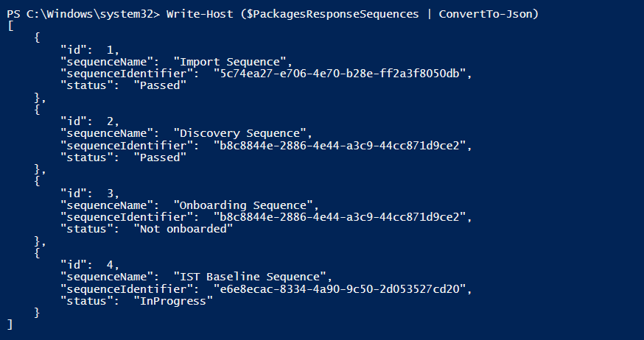The width and height of the screenshot is (644, 340).
Task: Click the "Passed" status under Discovery Sequence
Action: [160, 157]
